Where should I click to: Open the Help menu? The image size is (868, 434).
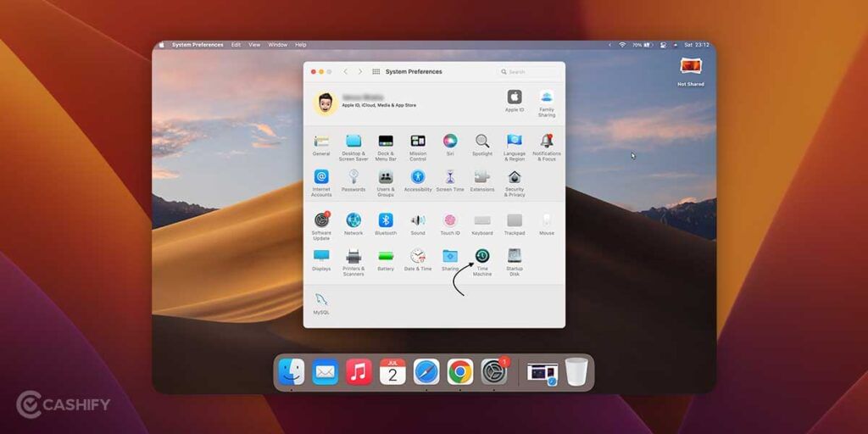click(x=301, y=45)
